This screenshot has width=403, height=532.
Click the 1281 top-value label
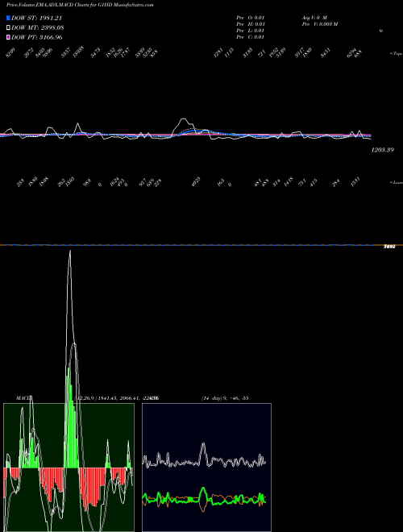218,53
